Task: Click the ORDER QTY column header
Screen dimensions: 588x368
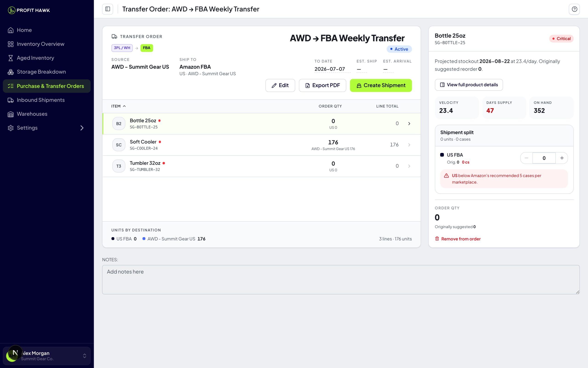Action: pos(330,106)
